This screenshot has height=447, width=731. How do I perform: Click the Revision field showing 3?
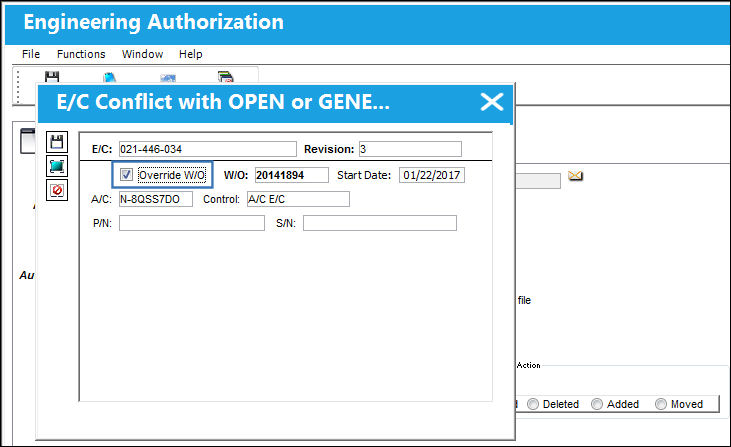410,149
